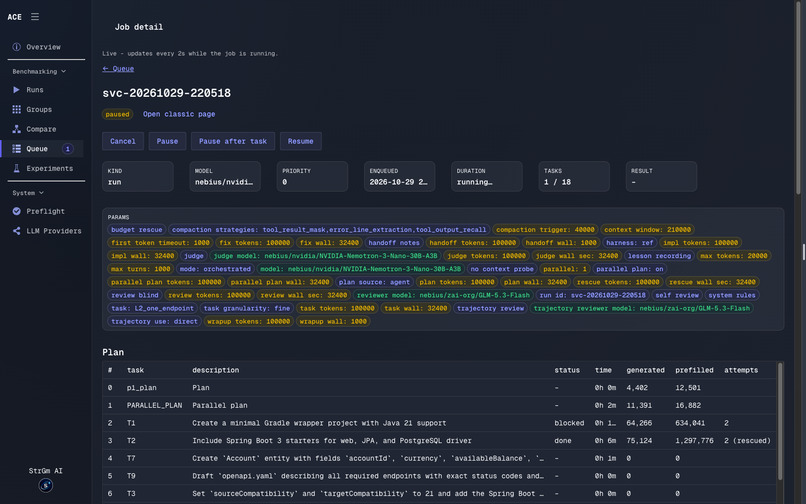806x504 pixels.
Task: Open the Runs page
Action: (34, 89)
